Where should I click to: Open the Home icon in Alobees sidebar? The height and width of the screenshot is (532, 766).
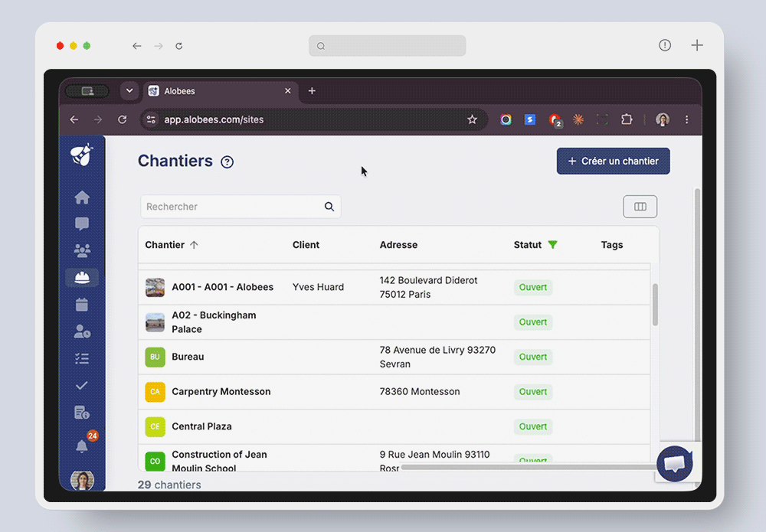82,197
